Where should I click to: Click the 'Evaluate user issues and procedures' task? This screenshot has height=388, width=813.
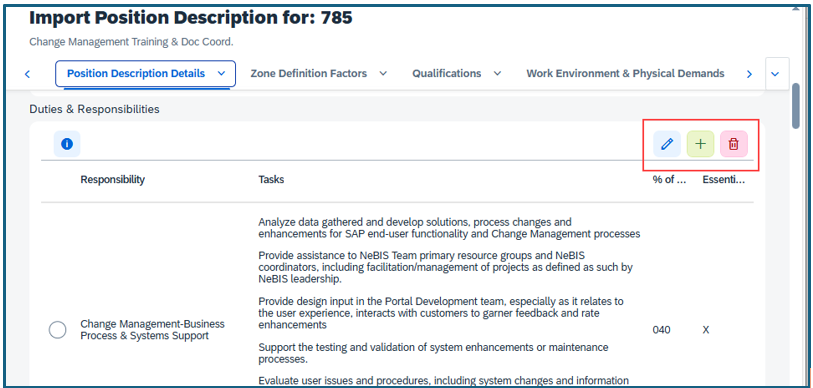443,381
